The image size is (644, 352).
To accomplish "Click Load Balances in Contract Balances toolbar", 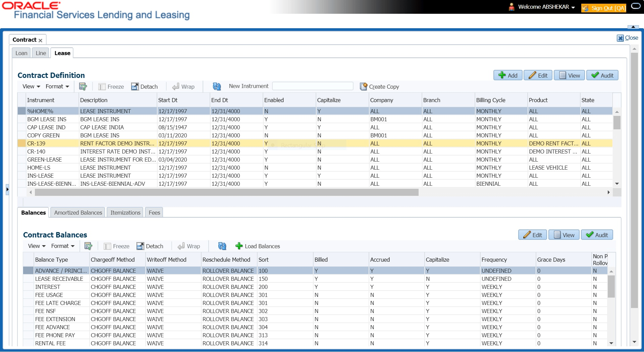I will [258, 246].
